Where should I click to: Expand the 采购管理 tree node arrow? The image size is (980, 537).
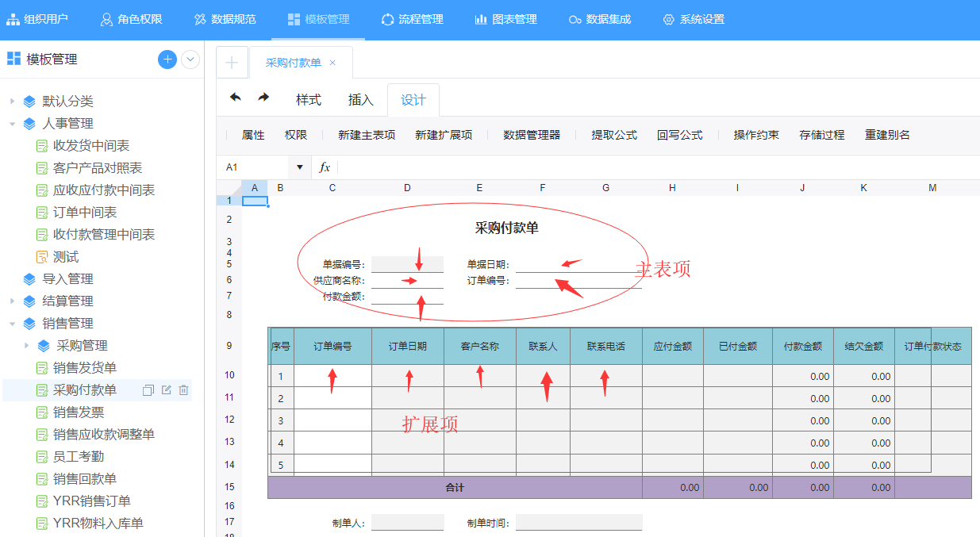(x=26, y=346)
